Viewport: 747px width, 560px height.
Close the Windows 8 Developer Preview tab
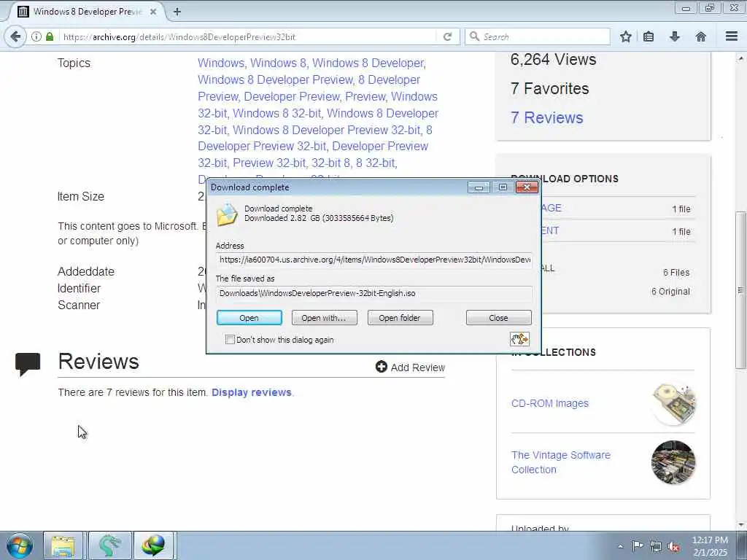coord(153,12)
